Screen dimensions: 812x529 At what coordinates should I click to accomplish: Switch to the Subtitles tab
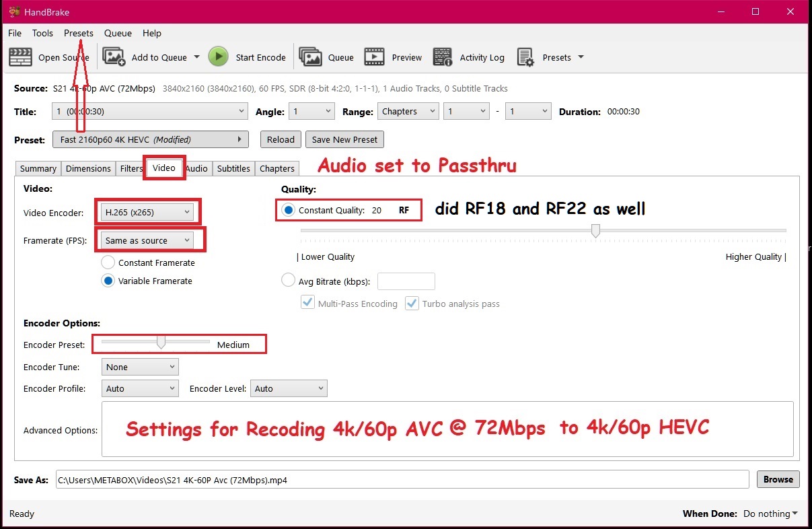coord(233,168)
